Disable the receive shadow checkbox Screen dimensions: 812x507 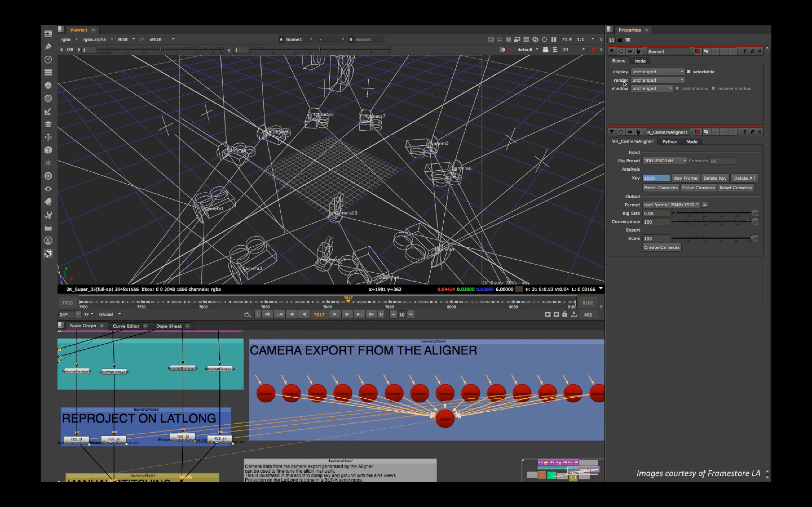coord(714,88)
